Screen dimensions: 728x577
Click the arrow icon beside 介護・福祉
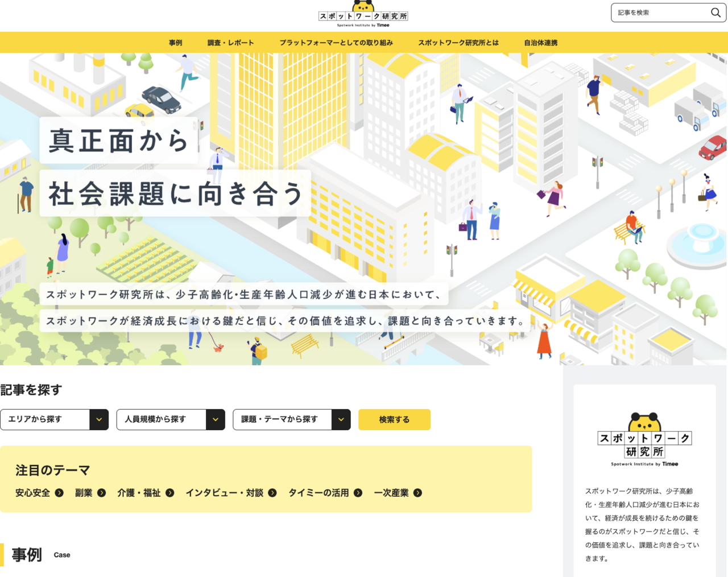(x=169, y=493)
